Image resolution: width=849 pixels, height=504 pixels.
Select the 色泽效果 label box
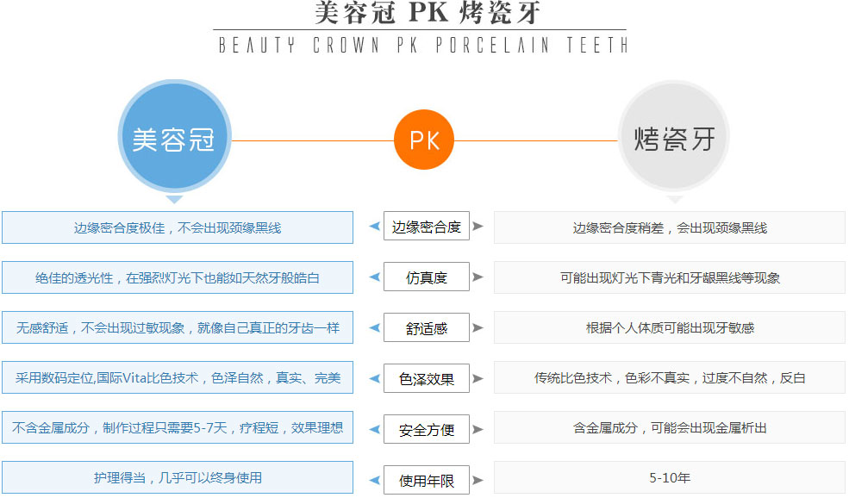pyautogui.click(x=426, y=377)
